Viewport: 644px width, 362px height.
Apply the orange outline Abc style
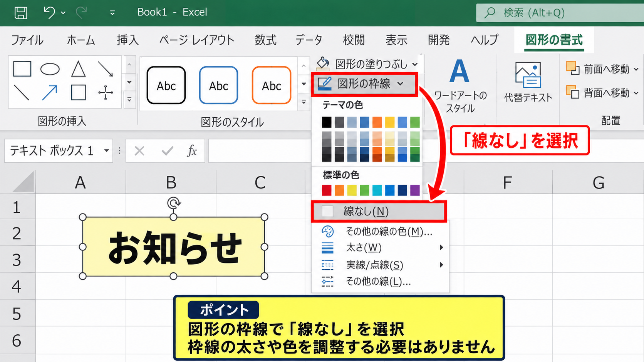tap(271, 85)
